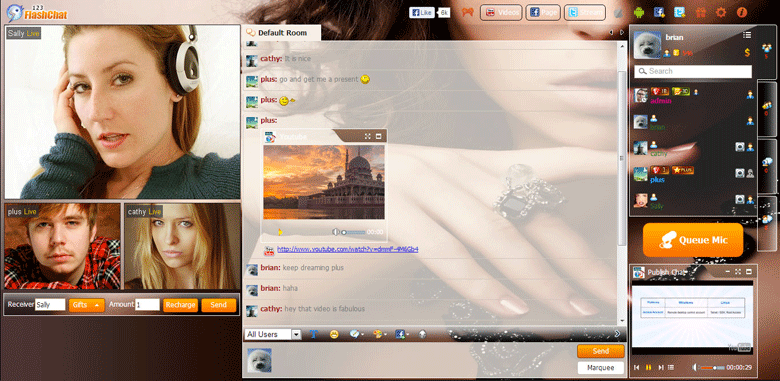Image resolution: width=780 pixels, height=381 pixels.
Task: Open the list menu icon in brian's profile
Action: [747, 35]
